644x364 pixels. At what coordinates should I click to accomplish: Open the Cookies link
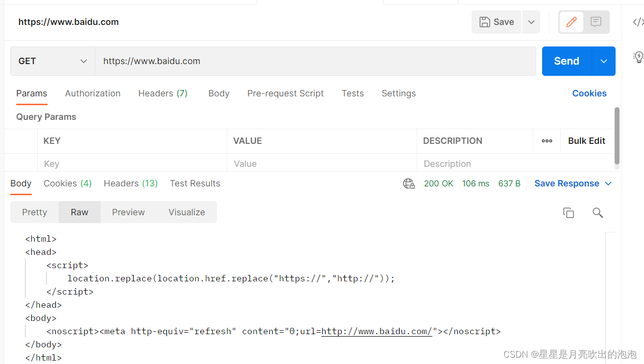click(589, 93)
